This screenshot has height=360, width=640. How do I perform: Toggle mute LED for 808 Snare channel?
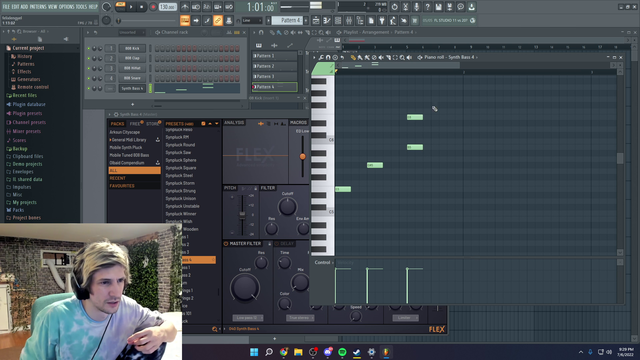[89, 78]
